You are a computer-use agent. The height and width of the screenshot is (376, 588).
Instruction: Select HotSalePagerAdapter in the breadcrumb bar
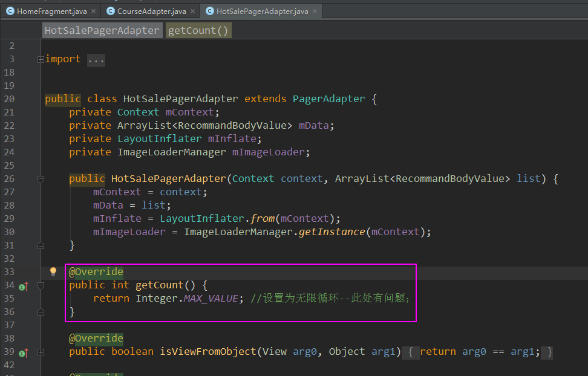click(102, 30)
